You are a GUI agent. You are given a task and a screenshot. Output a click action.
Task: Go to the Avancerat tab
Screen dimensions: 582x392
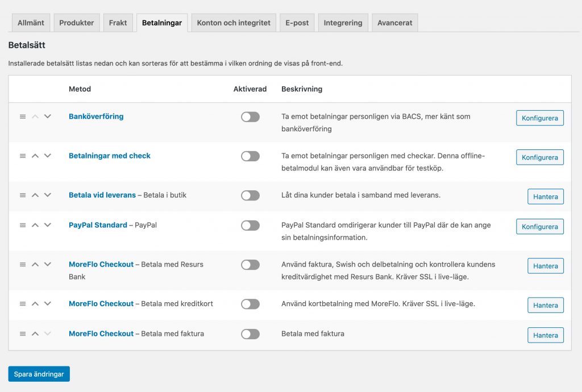[x=394, y=23]
